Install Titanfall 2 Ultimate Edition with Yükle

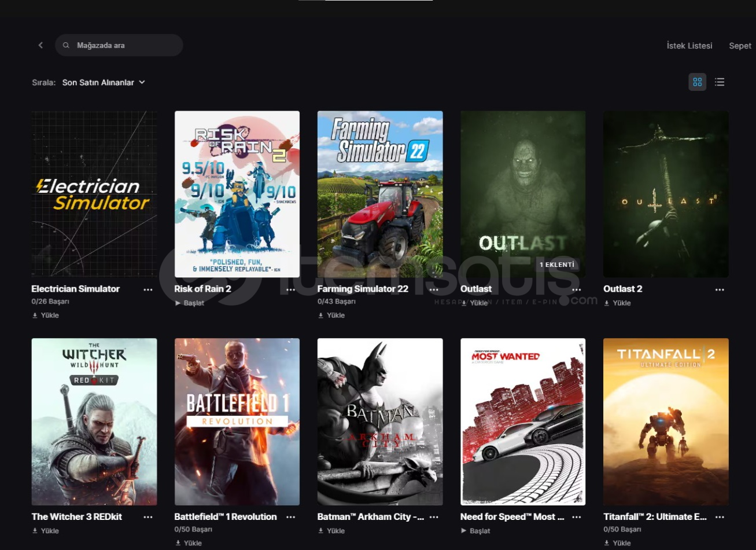pos(617,543)
